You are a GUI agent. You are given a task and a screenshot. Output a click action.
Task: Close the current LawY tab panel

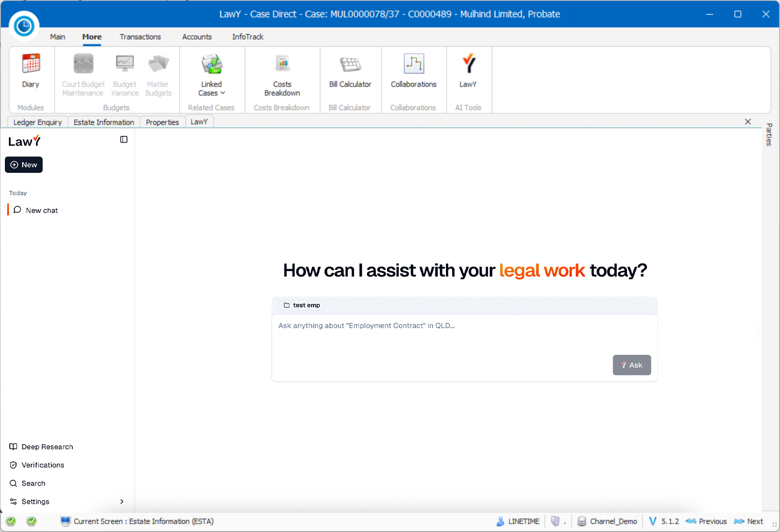[x=748, y=122]
